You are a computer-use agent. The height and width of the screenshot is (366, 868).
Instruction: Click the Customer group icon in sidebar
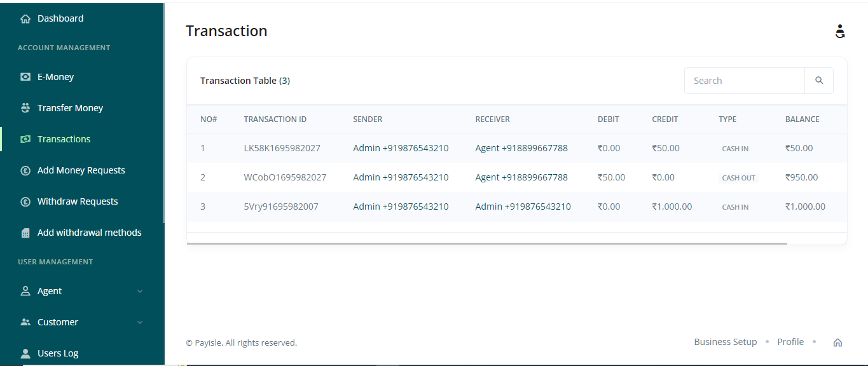coord(25,322)
